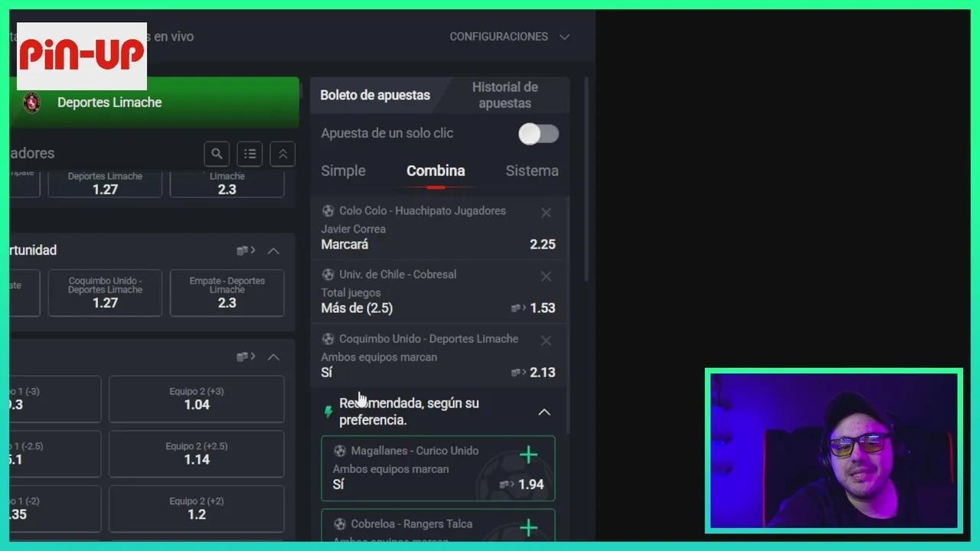Select the Simple bet type tab

point(343,171)
